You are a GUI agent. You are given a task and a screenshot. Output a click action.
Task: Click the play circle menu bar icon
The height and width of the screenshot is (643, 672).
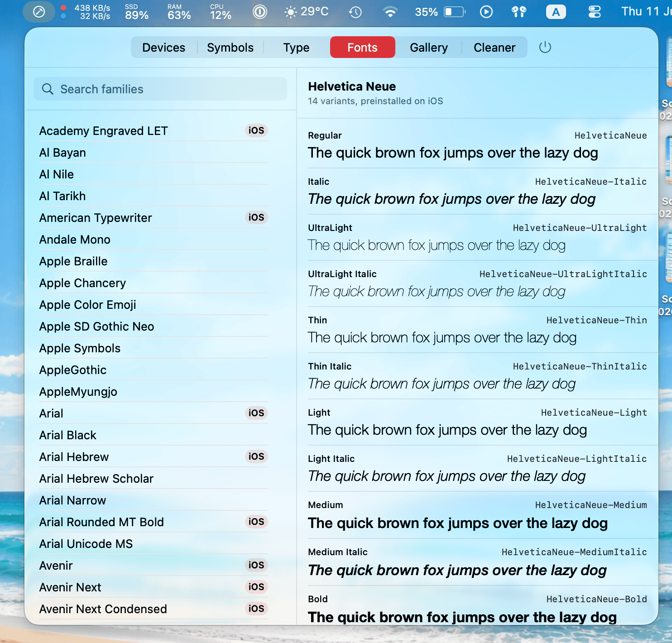tap(486, 12)
